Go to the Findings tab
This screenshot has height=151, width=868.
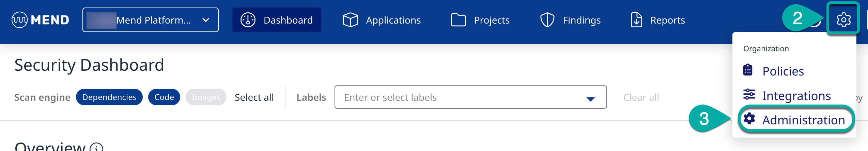pos(581,20)
